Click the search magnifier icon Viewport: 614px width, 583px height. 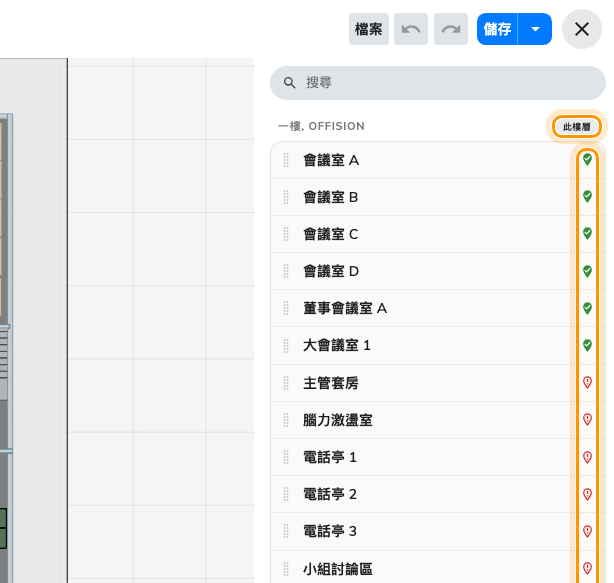click(x=289, y=83)
